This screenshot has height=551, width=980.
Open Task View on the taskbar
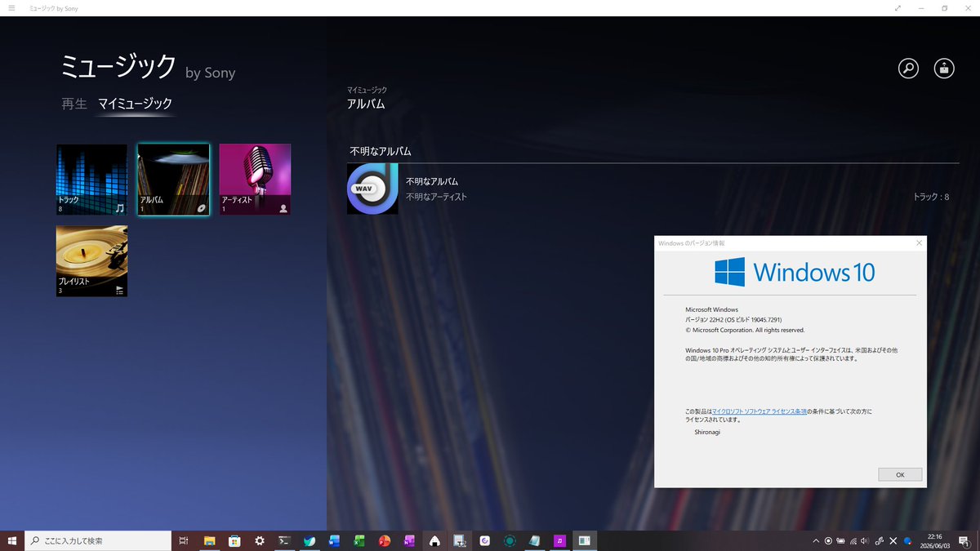(x=184, y=540)
